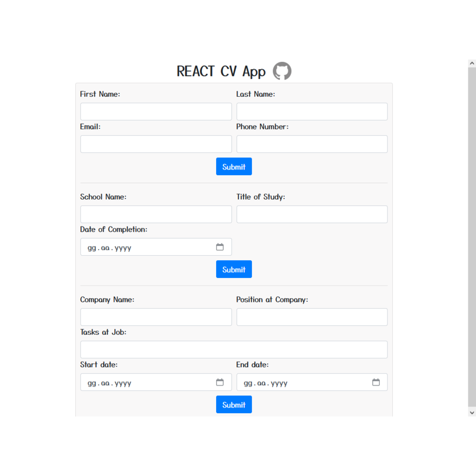Viewport: 476px width, 476px height.
Task: Click into the Phone Number field
Action: (x=312, y=144)
